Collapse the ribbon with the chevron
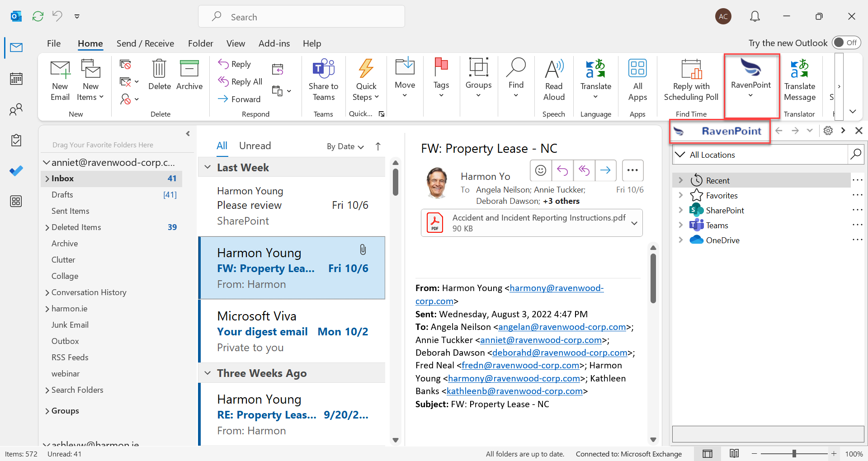The width and height of the screenshot is (868, 461). [x=853, y=111]
